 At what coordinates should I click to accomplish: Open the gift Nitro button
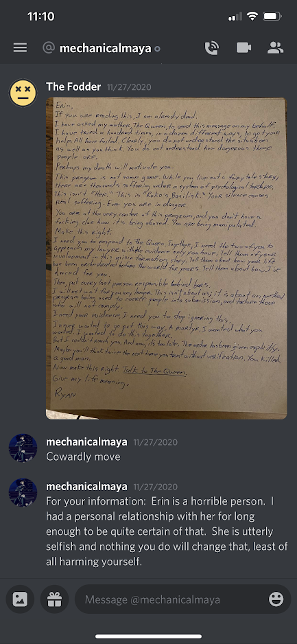click(x=55, y=599)
